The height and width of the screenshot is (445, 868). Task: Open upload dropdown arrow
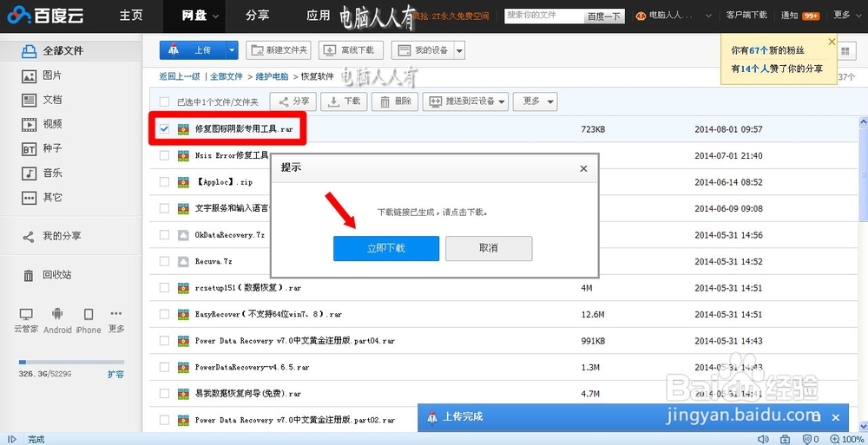click(233, 50)
